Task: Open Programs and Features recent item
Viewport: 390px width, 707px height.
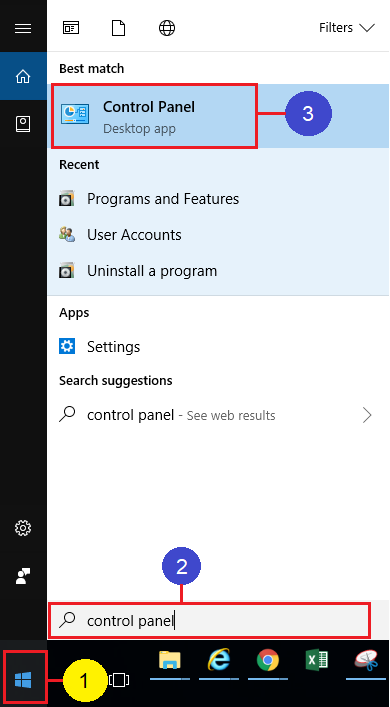Action: (218, 199)
